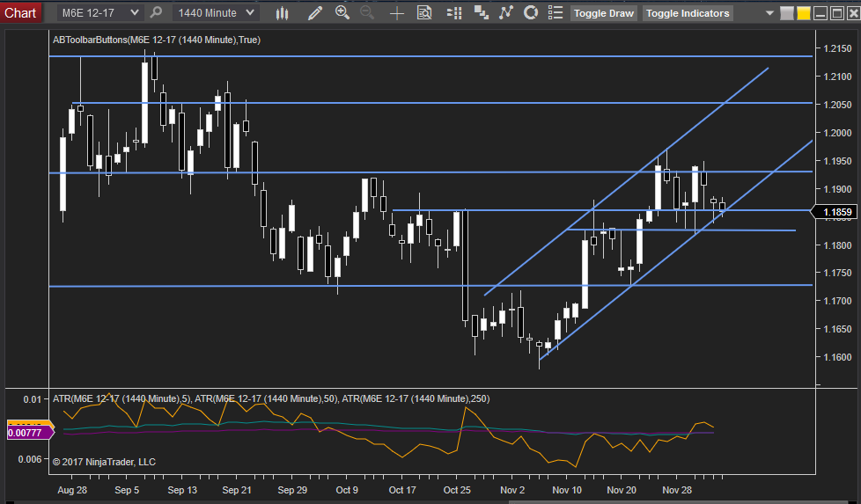Click the 1.2050 price axis label
The width and height of the screenshot is (861, 504).
click(x=837, y=105)
